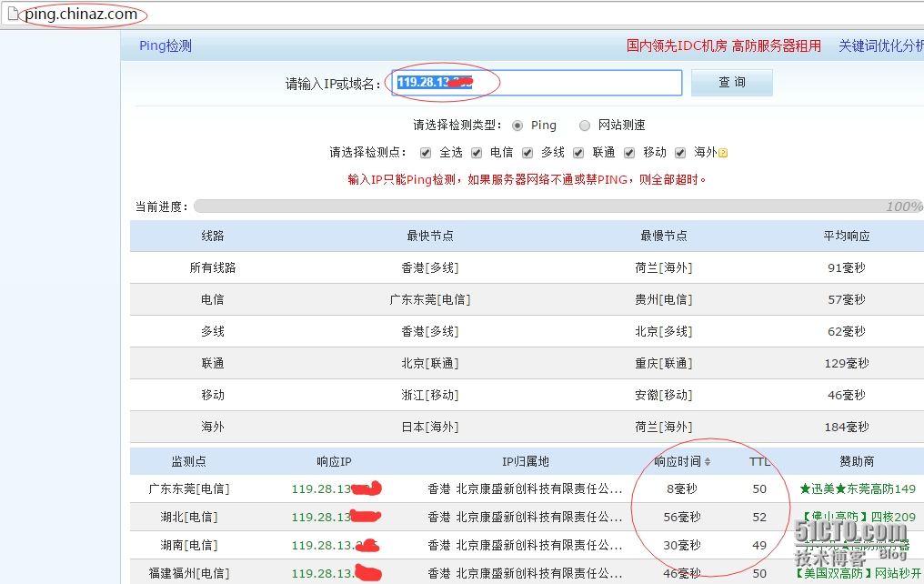Click the 当前进度 progress bar

pyautogui.click(x=558, y=206)
